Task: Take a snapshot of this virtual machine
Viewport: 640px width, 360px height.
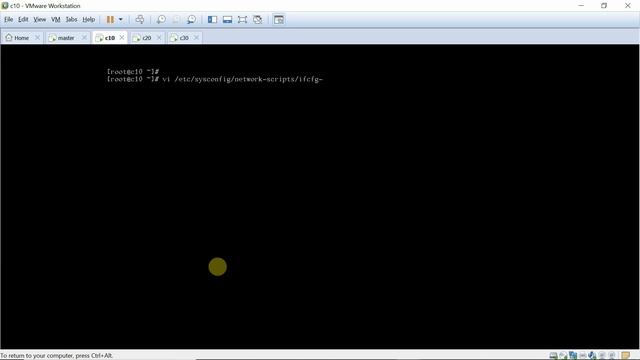Action: tap(161, 20)
